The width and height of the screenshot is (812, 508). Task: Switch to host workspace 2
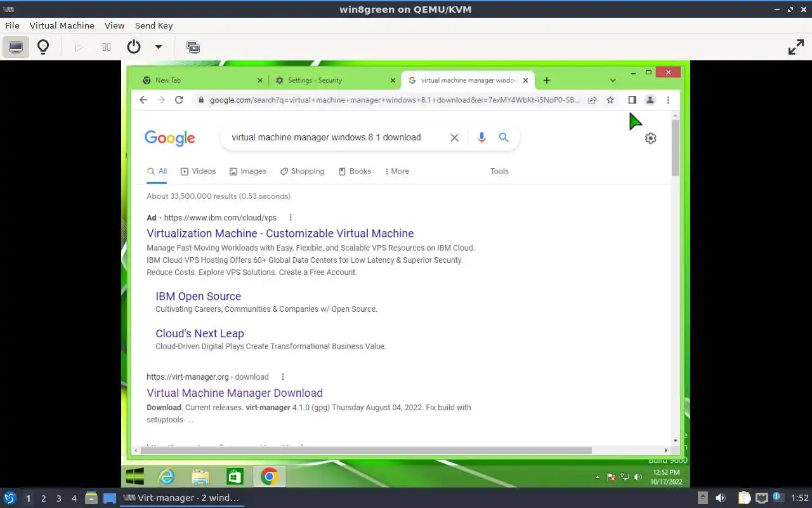(43, 498)
